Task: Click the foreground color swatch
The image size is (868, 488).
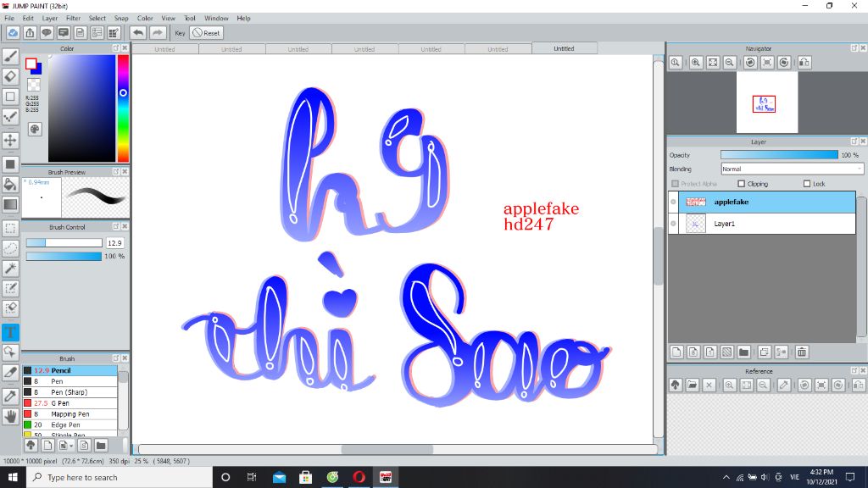Action: coord(31,64)
